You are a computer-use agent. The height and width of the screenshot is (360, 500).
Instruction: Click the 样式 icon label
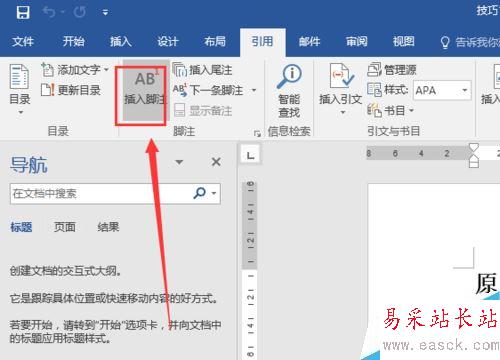click(x=387, y=90)
